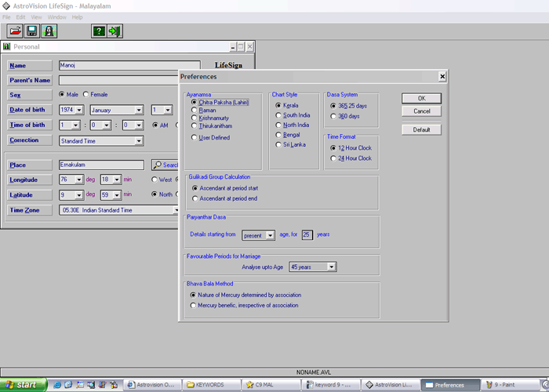The image size is (549, 392).
Task: Open the birth day dropdown
Action: coord(168,110)
